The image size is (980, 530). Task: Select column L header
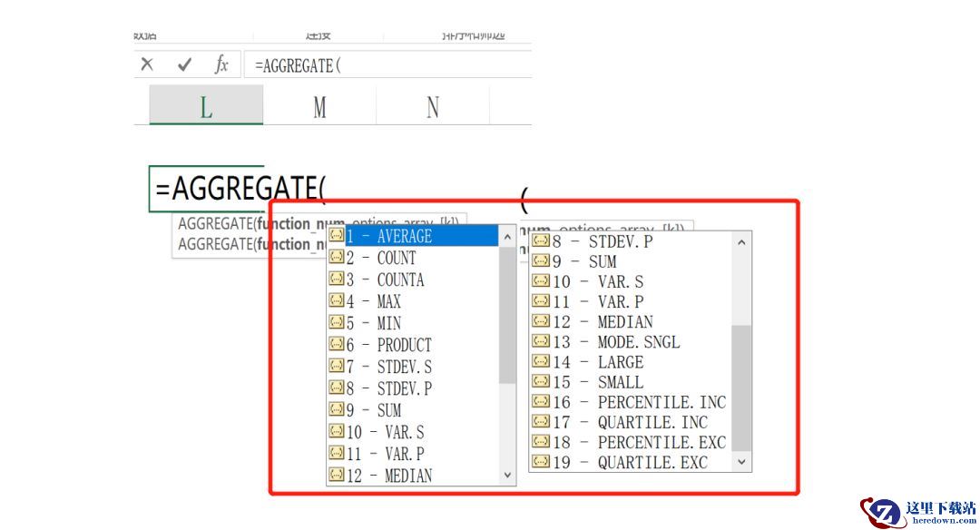tap(206, 105)
